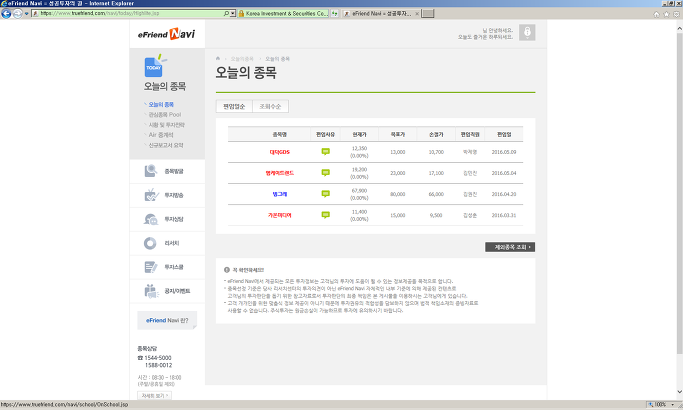Switch to the eFriend Navi browser tab
The height and width of the screenshot is (410, 683).
[x=379, y=14]
